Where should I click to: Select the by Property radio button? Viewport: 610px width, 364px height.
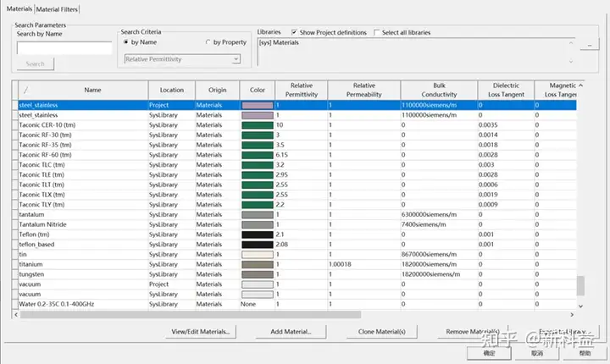point(208,42)
